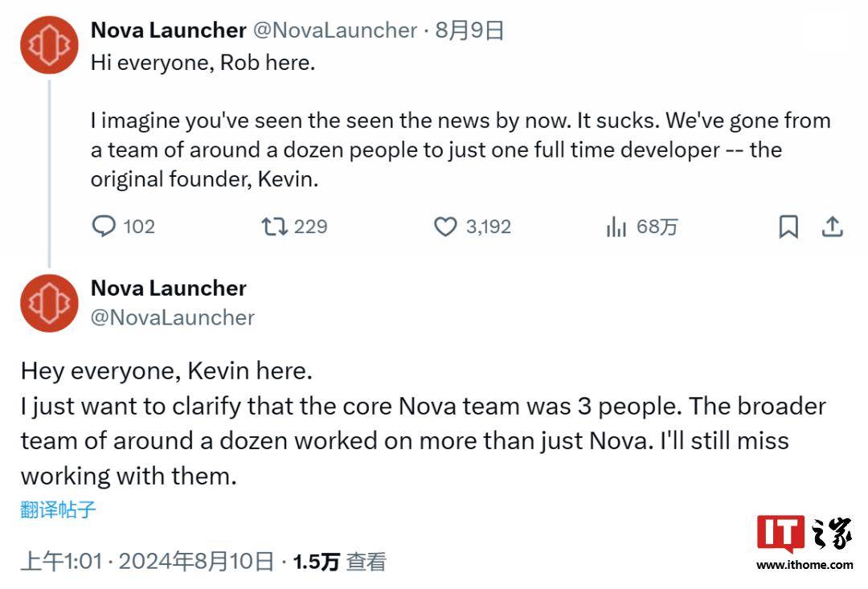Click the 8月9日 post date link
This screenshot has width=868, height=589.
pyautogui.click(x=469, y=31)
